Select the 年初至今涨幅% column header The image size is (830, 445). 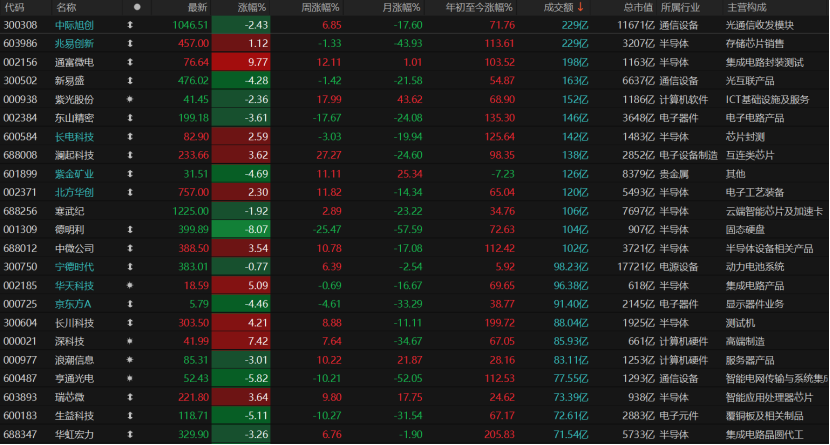point(479,7)
